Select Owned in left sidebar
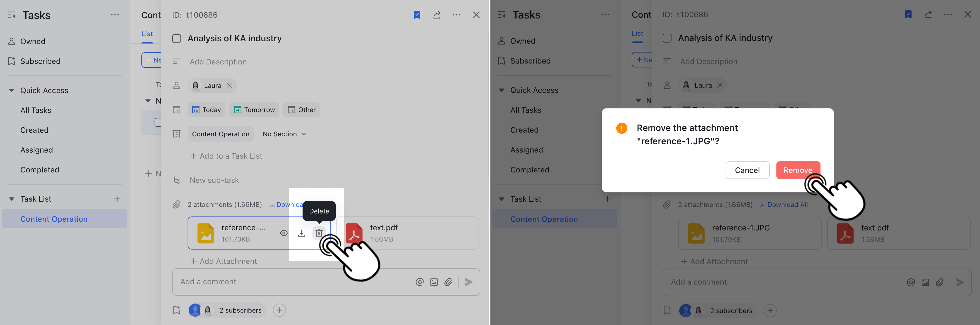Image resolution: width=980 pixels, height=325 pixels. tap(33, 42)
